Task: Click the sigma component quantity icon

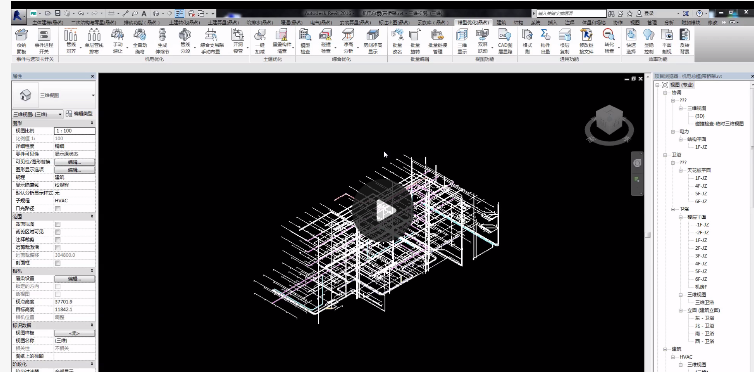Action: coord(545,35)
